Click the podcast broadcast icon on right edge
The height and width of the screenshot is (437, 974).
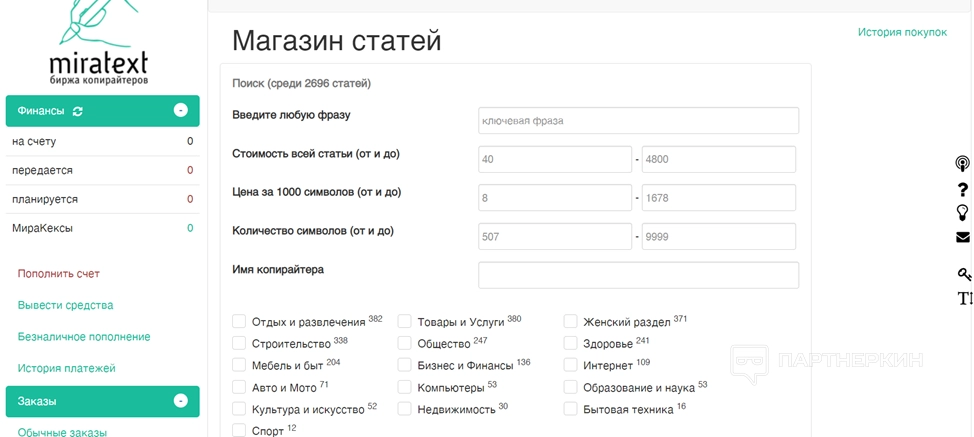coord(962,164)
